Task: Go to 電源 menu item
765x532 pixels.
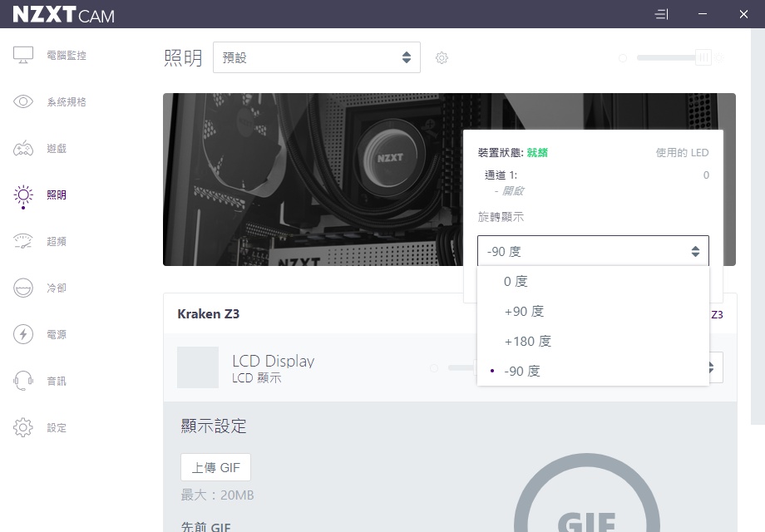Action: (x=57, y=334)
